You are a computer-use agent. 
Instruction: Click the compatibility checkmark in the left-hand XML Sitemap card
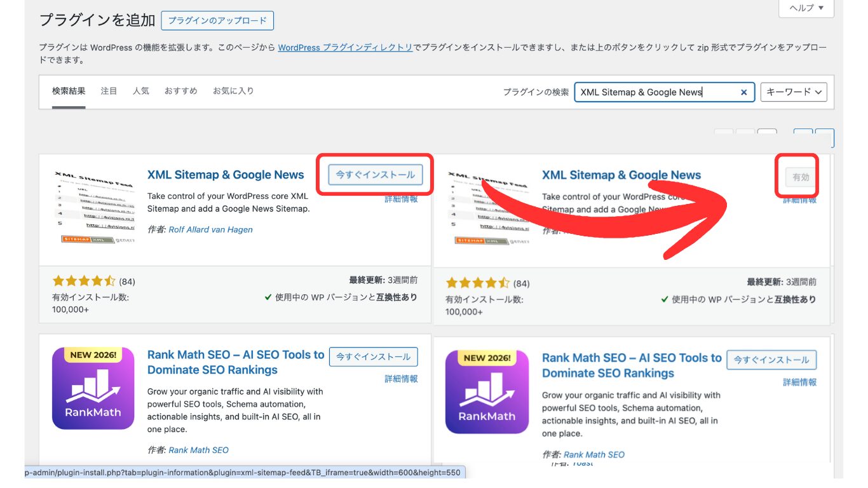(x=268, y=297)
